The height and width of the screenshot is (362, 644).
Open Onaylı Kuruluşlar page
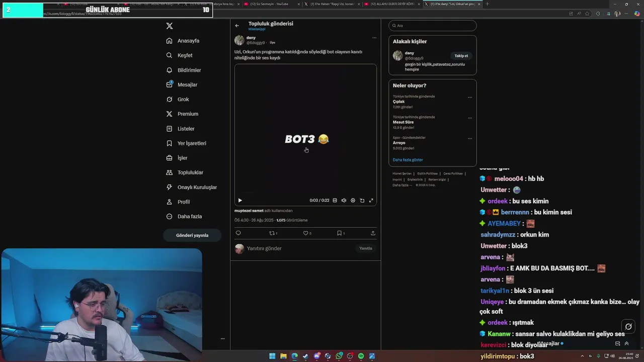(192, 187)
